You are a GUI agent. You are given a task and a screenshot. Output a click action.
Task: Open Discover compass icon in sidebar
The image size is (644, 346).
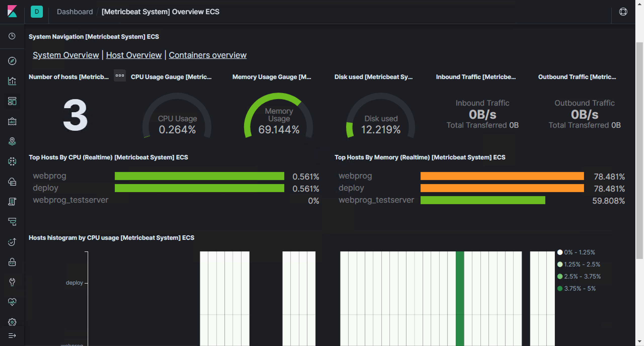coord(12,61)
